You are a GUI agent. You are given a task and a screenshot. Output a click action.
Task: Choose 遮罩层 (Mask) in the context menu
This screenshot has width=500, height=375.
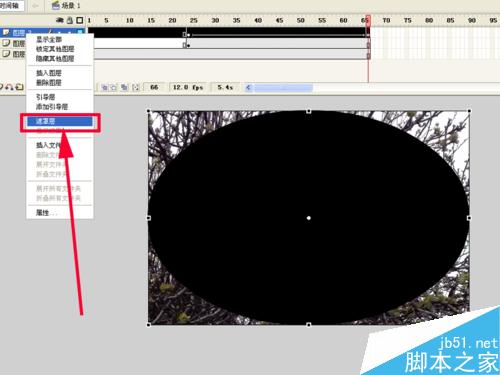click(59, 121)
